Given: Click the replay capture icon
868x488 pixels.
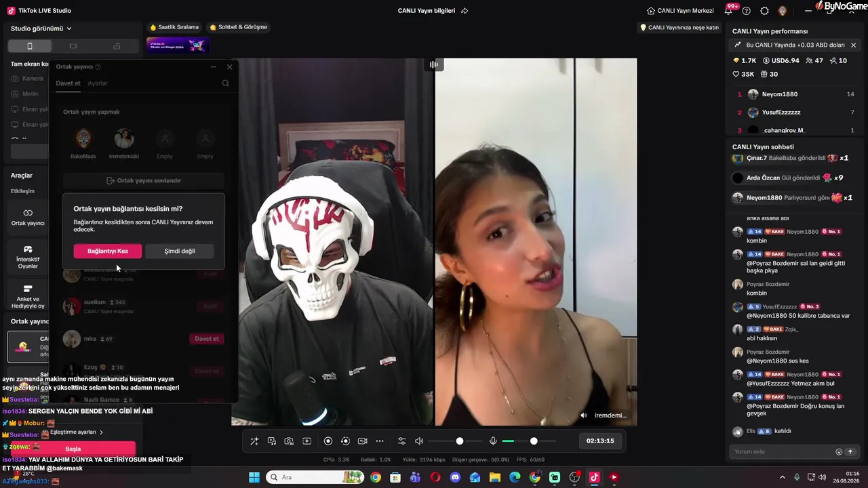Looking at the screenshot, I should [345, 441].
